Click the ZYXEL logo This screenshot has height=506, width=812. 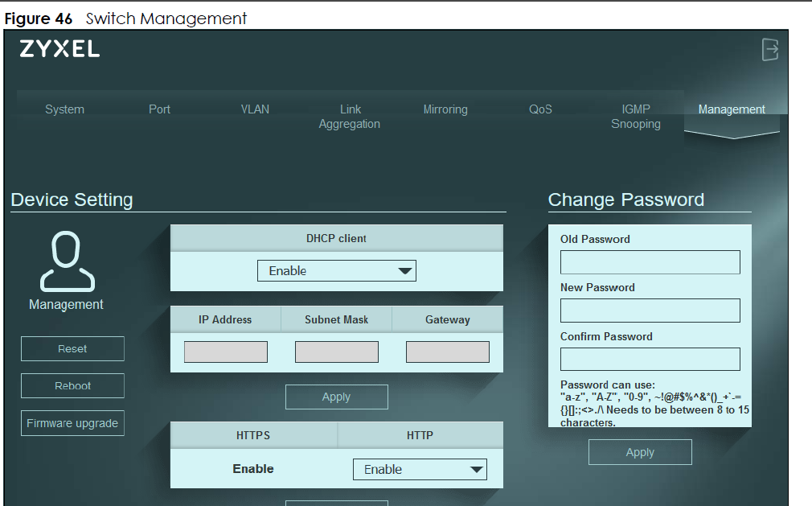60,50
